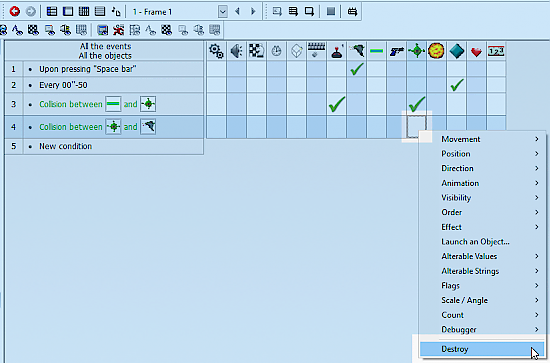Select the Create New Objects column icon
The height and width of the screenshot is (363, 550).
(x=296, y=51)
